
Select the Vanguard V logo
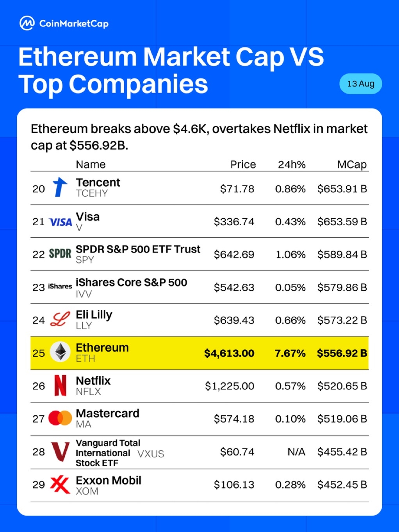[61, 452]
